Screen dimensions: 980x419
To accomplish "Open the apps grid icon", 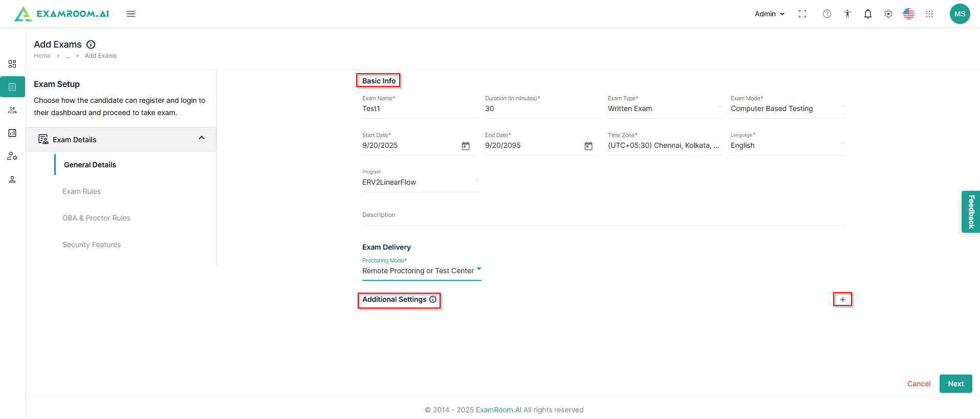I will (x=929, y=14).
